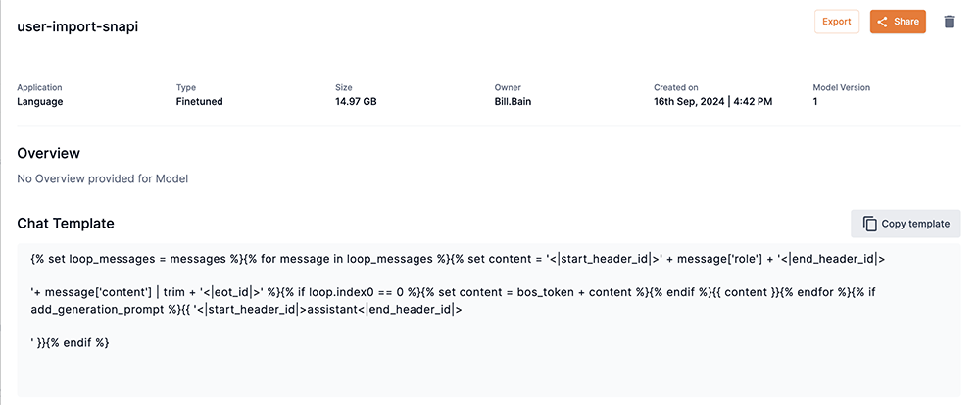Click the Share button label
This screenshot has height=405, width=980.
click(x=906, y=22)
